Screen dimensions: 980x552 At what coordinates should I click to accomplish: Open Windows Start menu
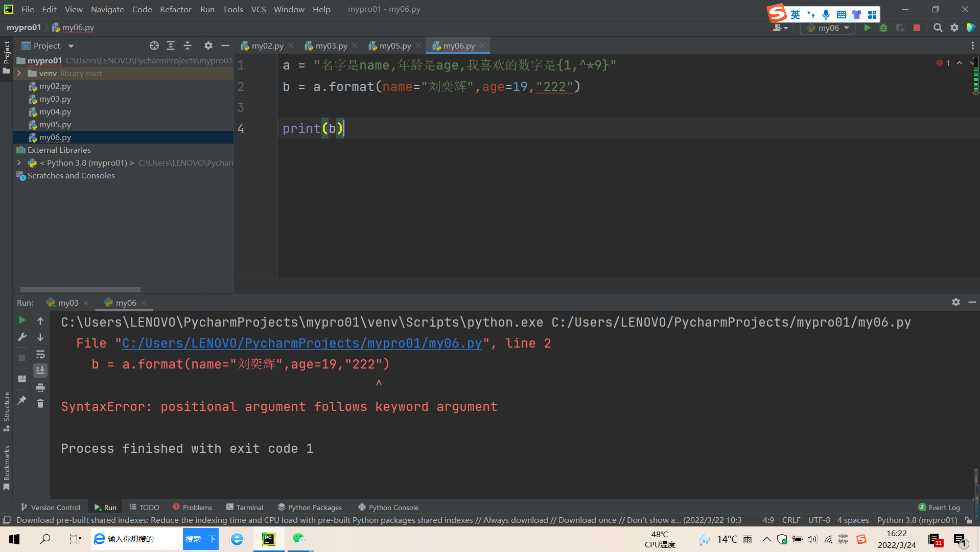click(14, 539)
